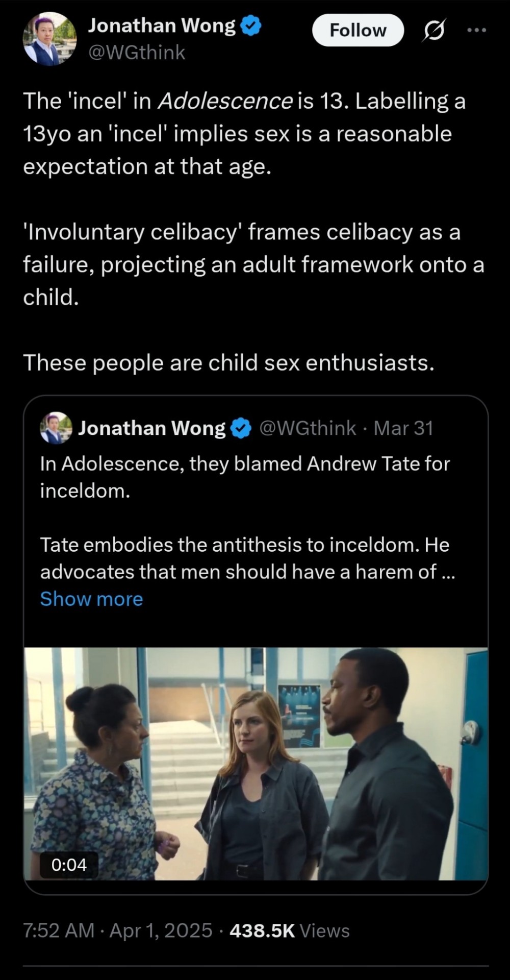Click the 0:04 video duration badge
Screen dimensions: 510x980
(x=69, y=865)
